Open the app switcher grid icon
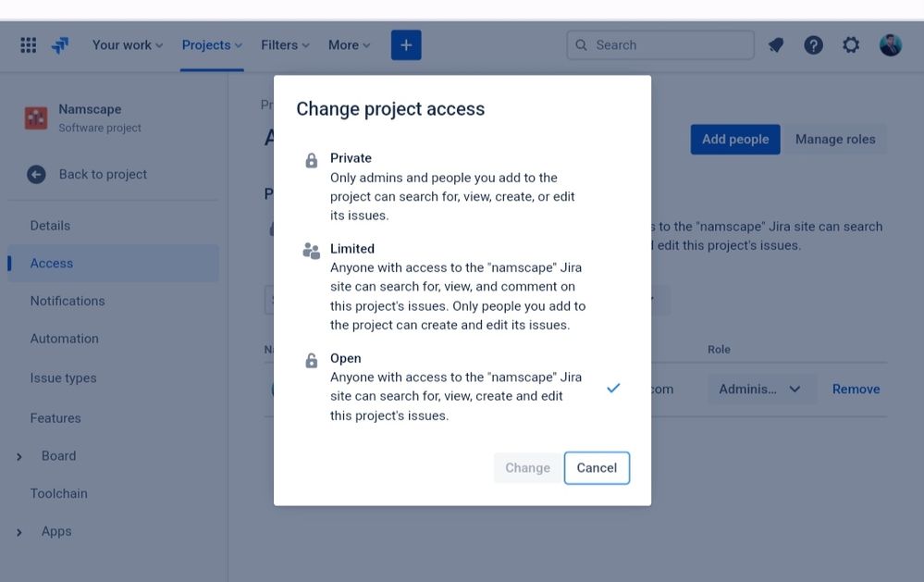This screenshot has height=582, width=924. pos(29,44)
